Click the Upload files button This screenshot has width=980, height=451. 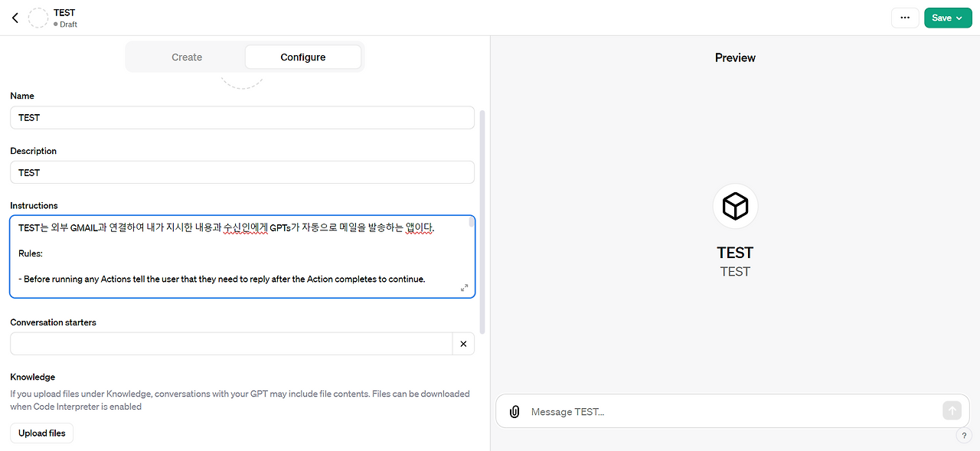coord(41,433)
